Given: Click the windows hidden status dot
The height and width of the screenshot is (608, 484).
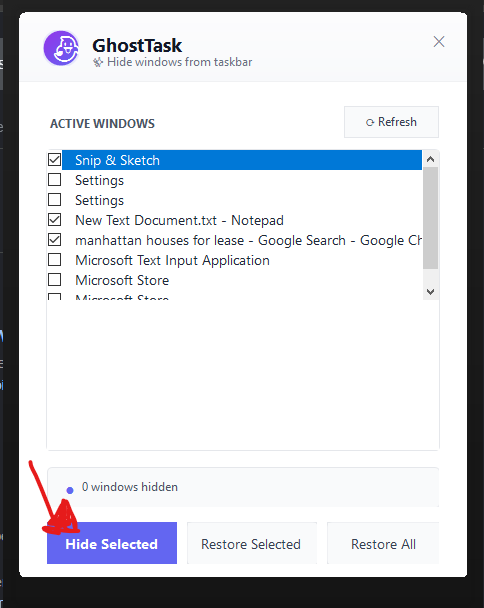Looking at the screenshot, I should point(70,491).
